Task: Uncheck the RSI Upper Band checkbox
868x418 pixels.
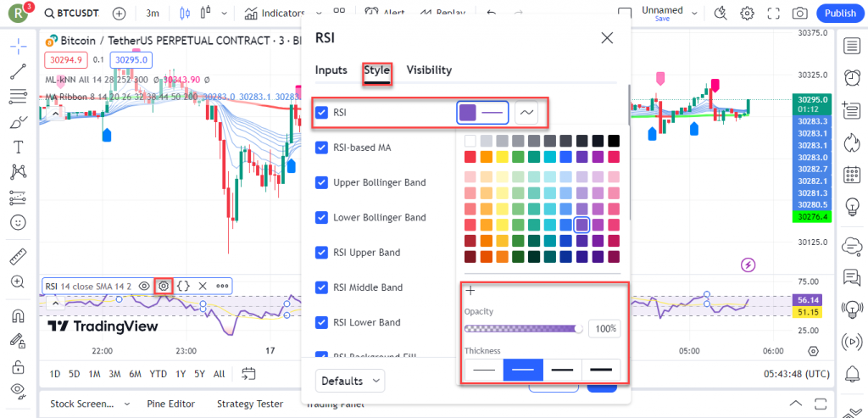Action: 321,253
